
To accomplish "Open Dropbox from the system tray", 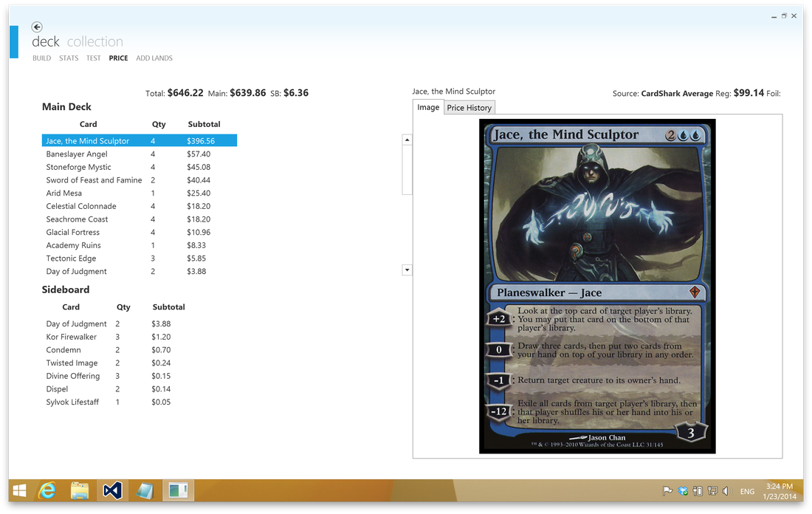I will (683, 490).
